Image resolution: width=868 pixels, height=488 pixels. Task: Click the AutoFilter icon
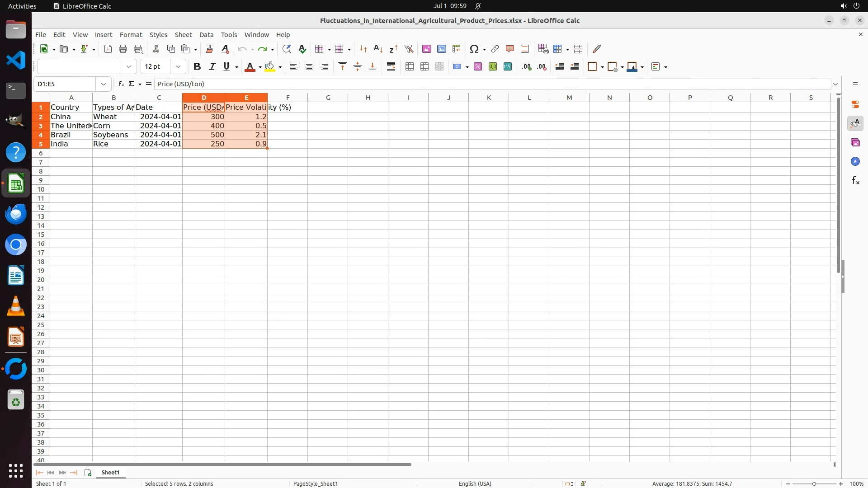(x=409, y=49)
